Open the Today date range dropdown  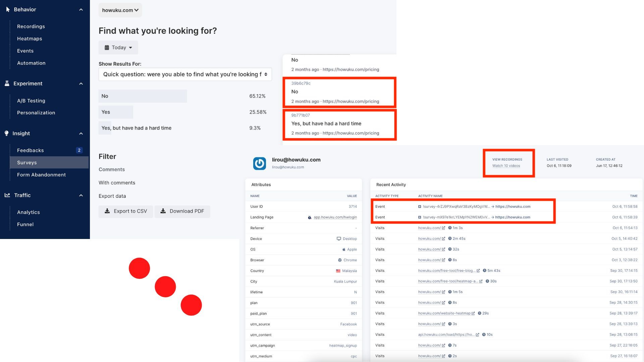click(118, 48)
